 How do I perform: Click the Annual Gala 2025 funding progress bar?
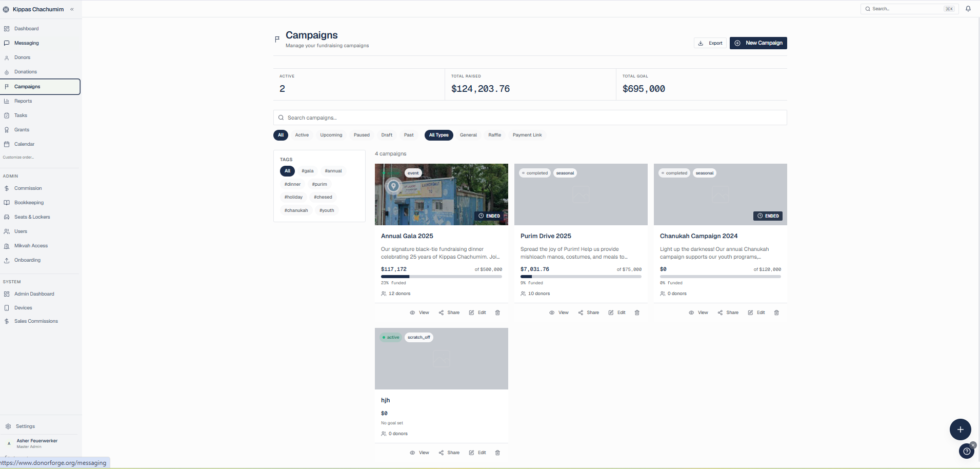point(442,277)
